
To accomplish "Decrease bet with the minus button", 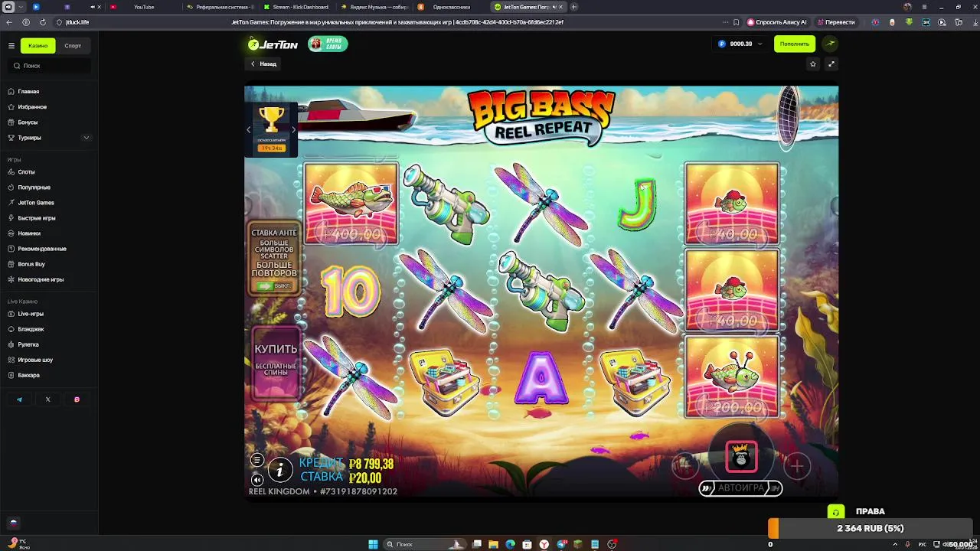I will (684, 465).
